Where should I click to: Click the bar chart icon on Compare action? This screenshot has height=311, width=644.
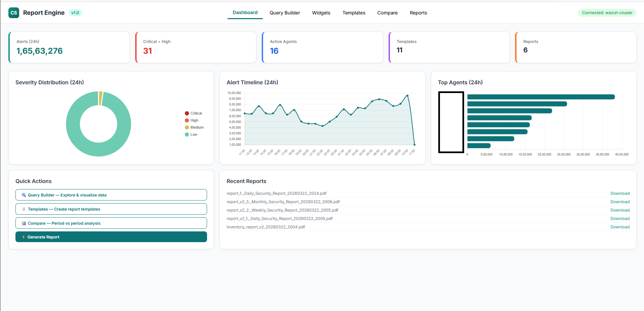click(x=23, y=223)
